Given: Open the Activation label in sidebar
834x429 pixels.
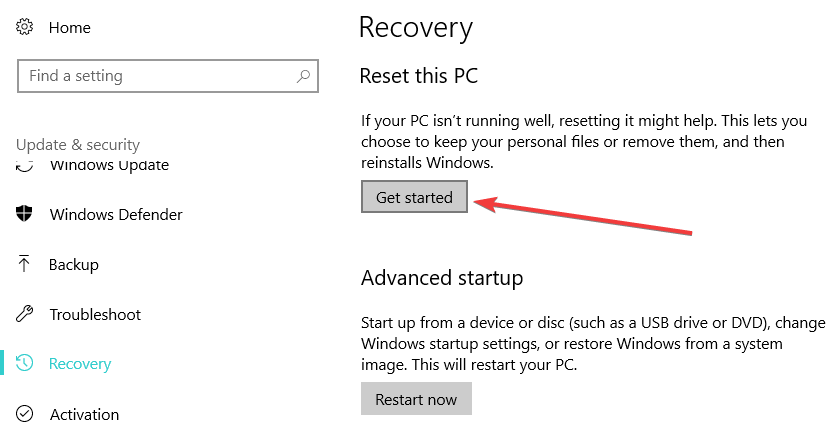Looking at the screenshot, I should pos(84,414).
